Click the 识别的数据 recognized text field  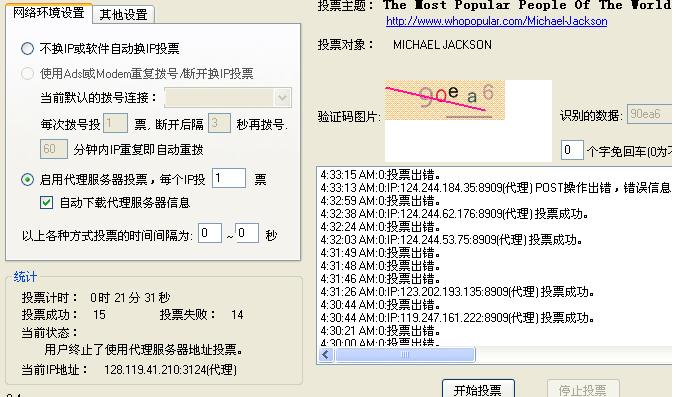click(x=649, y=114)
